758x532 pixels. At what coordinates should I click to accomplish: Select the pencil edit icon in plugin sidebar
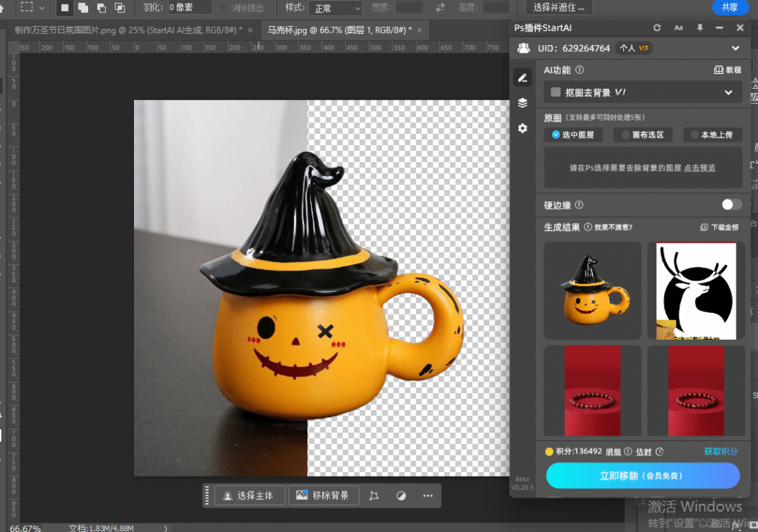click(523, 78)
